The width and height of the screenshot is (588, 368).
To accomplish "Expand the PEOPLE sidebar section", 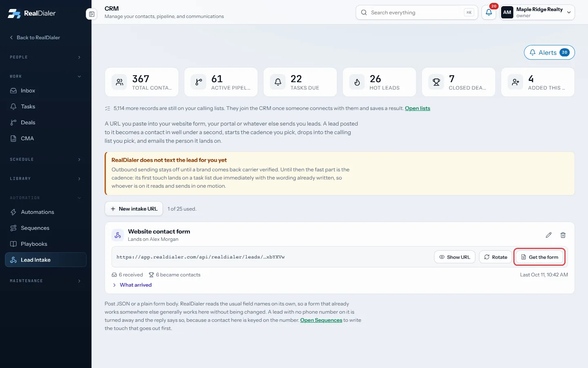I will (46, 57).
